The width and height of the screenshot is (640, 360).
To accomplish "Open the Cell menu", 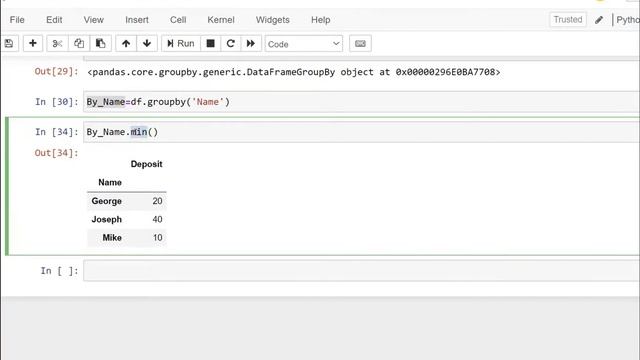I will (178, 20).
